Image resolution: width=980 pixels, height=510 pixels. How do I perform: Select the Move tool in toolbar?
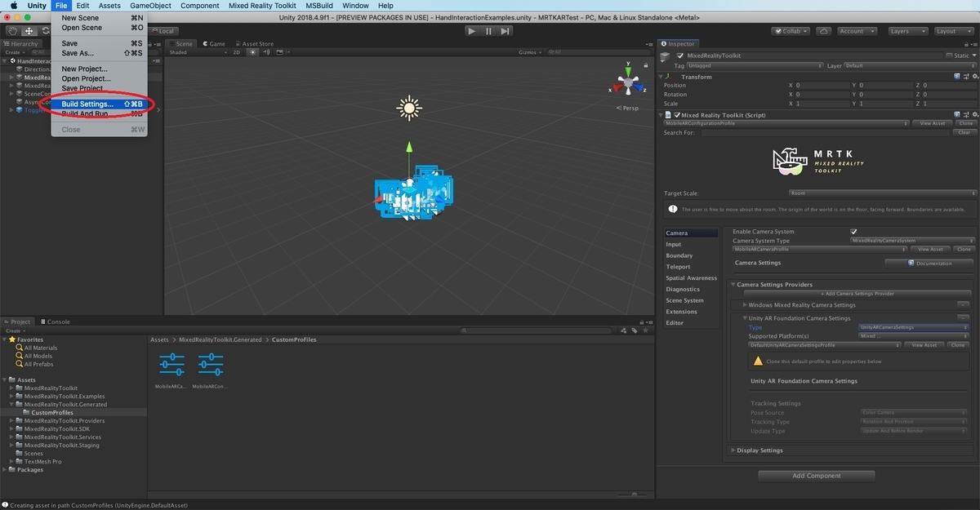tap(28, 31)
